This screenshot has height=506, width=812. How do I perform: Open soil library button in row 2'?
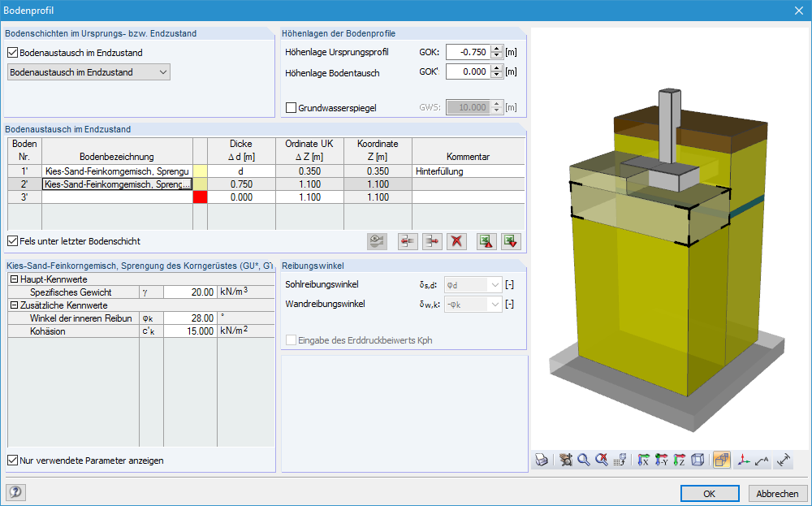pos(187,184)
